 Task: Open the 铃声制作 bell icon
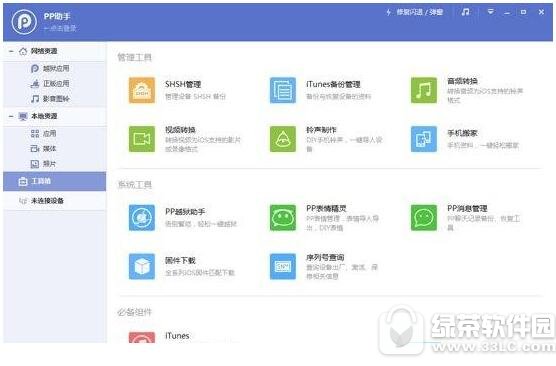click(283, 139)
